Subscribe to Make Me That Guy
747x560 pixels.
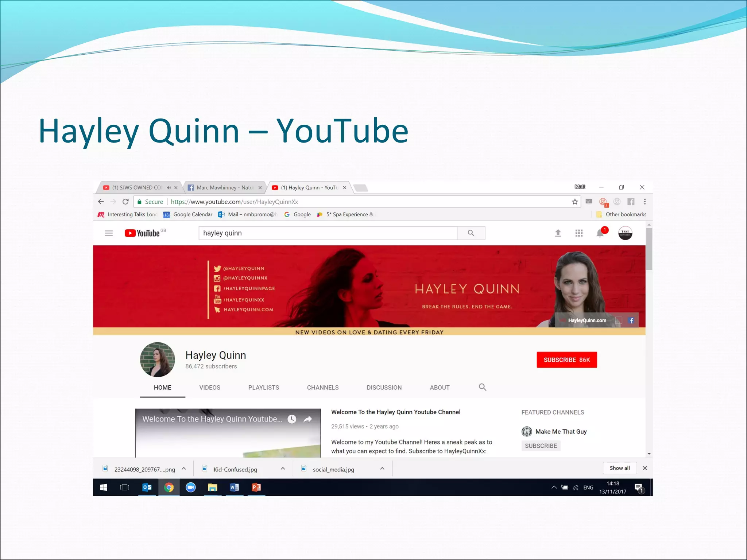(x=541, y=446)
